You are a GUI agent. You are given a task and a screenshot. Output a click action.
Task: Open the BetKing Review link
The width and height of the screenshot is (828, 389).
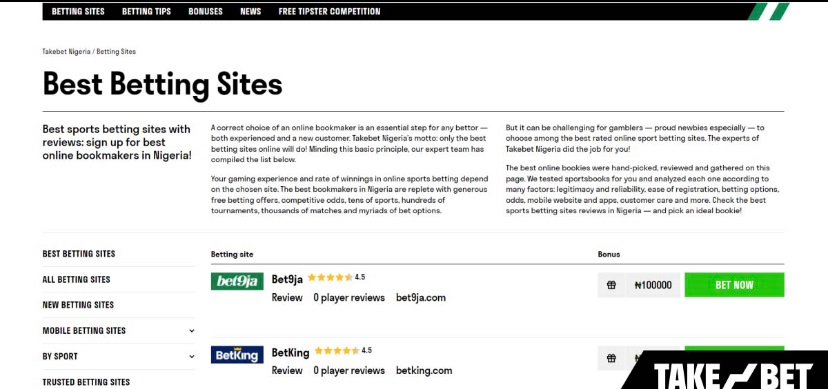point(287,371)
